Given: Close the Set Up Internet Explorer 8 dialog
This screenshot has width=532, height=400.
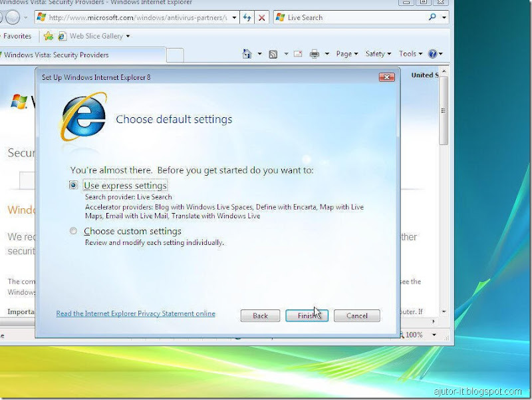Looking at the screenshot, I should [x=387, y=77].
